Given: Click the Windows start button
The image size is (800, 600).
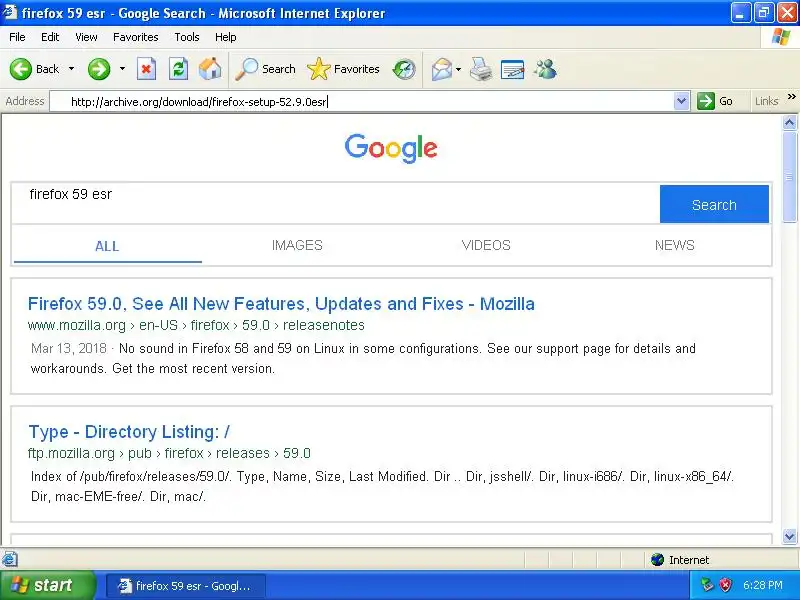Looking at the screenshot, I should pos(48,585).
